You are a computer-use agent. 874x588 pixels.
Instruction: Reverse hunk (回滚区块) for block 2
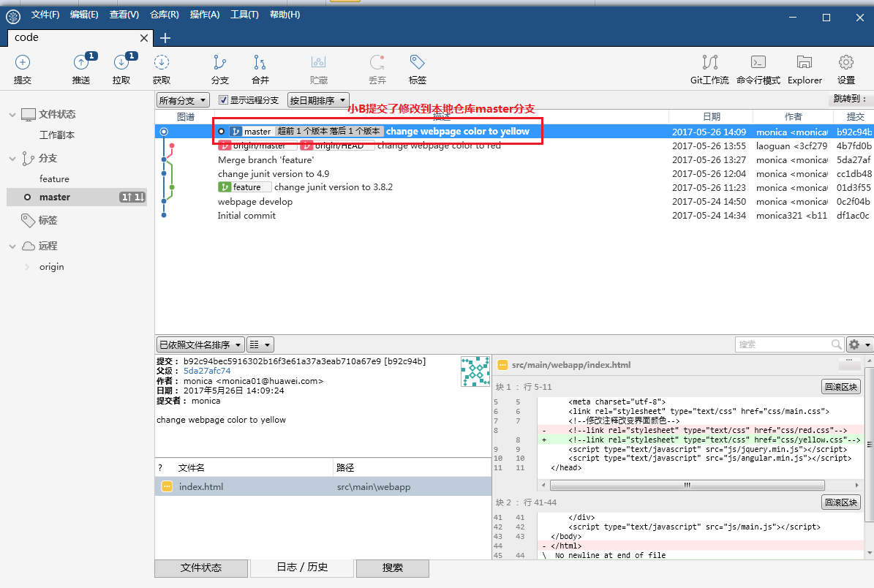pyautogui.click(x=841, y=502)
